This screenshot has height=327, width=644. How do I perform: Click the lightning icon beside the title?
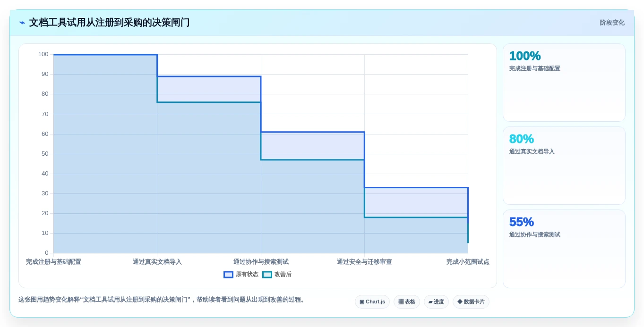coord(22,23)
